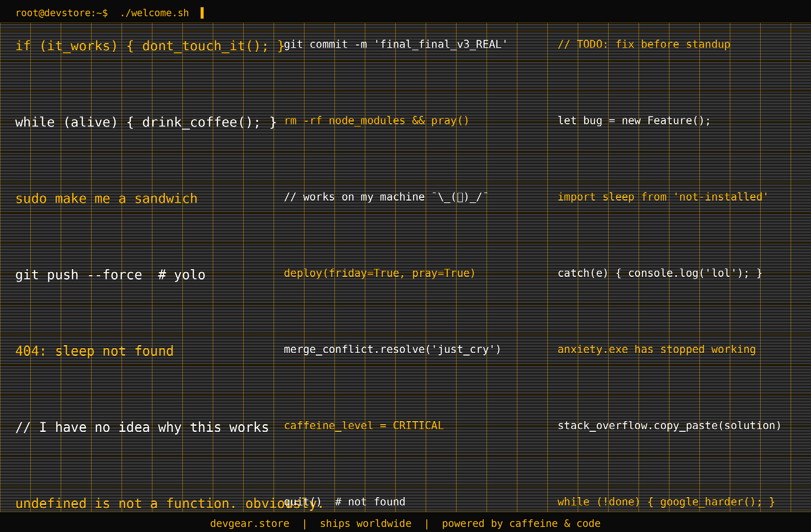Select 'stack_overflow.copy_paste(solution)' entry

[x=669, y=425]
